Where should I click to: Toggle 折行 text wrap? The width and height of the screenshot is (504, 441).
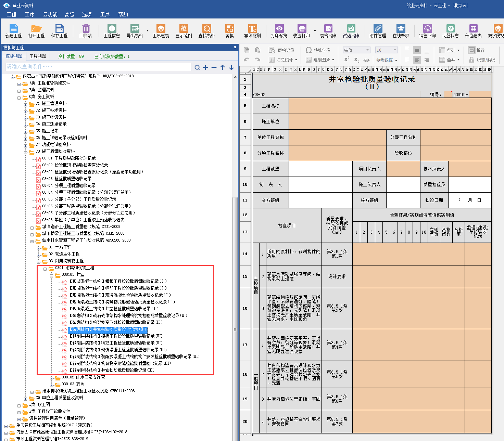point(477,50)
